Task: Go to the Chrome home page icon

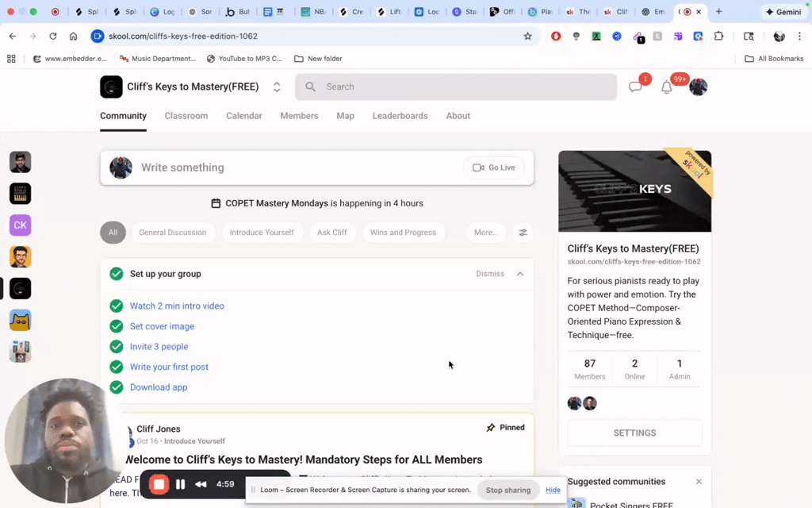Action: coord(73,37)
